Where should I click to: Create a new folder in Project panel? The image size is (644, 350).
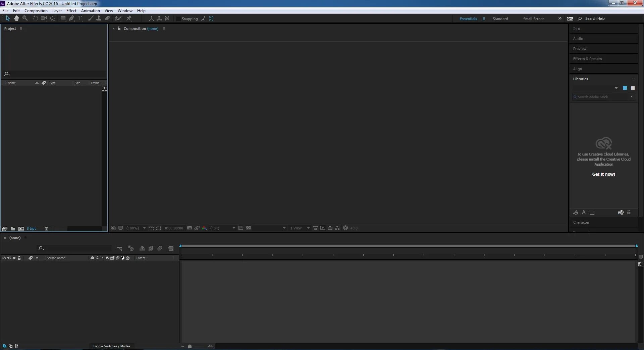click(x=13, y=228)
